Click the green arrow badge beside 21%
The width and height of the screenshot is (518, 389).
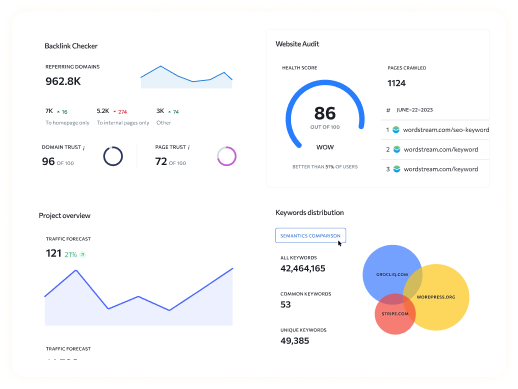[x=83, y=255]
